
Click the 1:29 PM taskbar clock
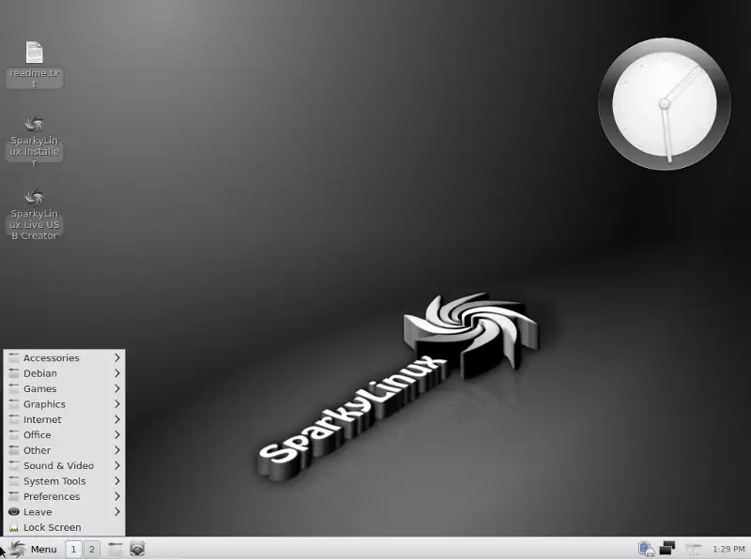pos(728,549)
